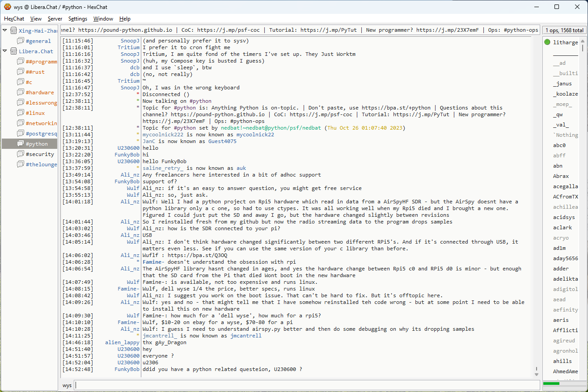
Task: Click the green operator dot beside litharge
Action: pos(547,42)
